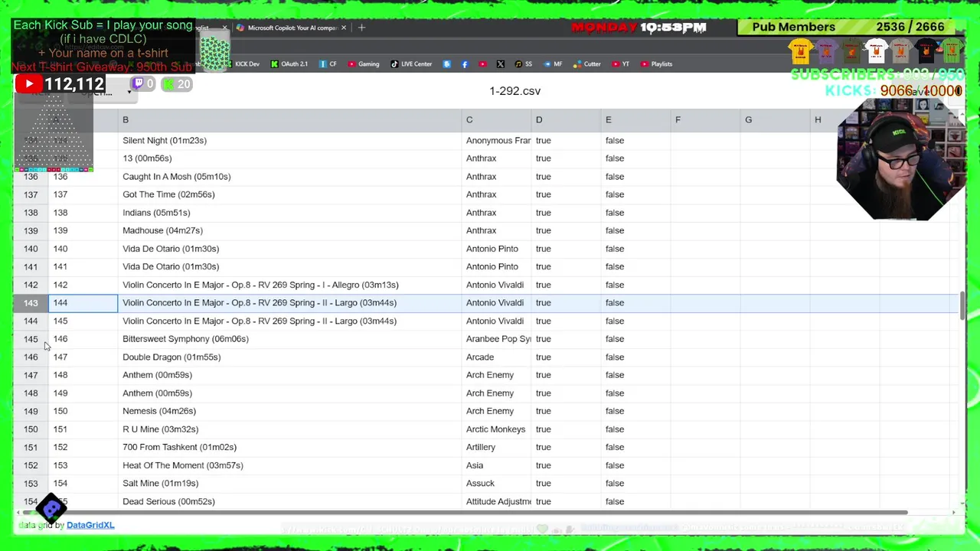
Task: Select the "R U Mine (03m32s)" cell
Action: (289, 429)
